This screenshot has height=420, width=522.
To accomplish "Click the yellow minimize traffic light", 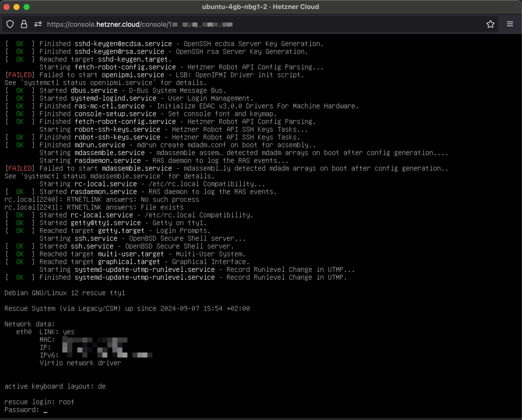I will point(17,7).
